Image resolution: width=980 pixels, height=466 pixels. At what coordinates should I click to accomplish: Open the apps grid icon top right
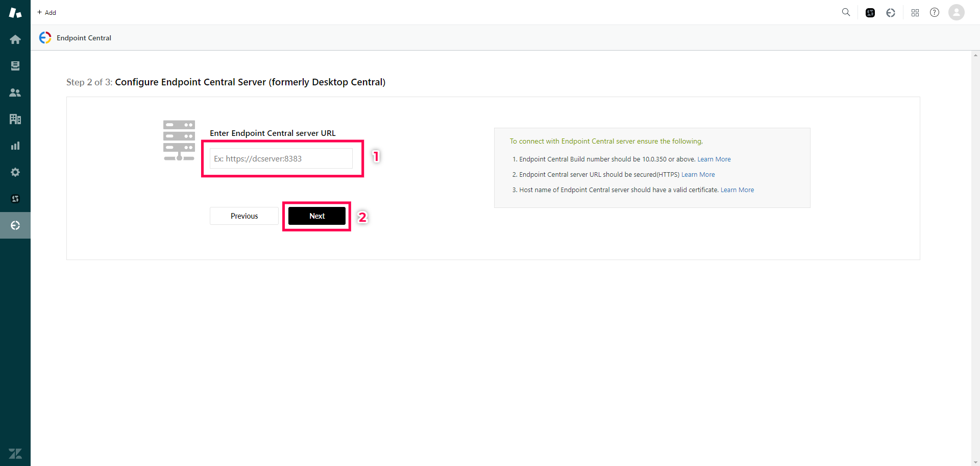click(x=915, y=13)
